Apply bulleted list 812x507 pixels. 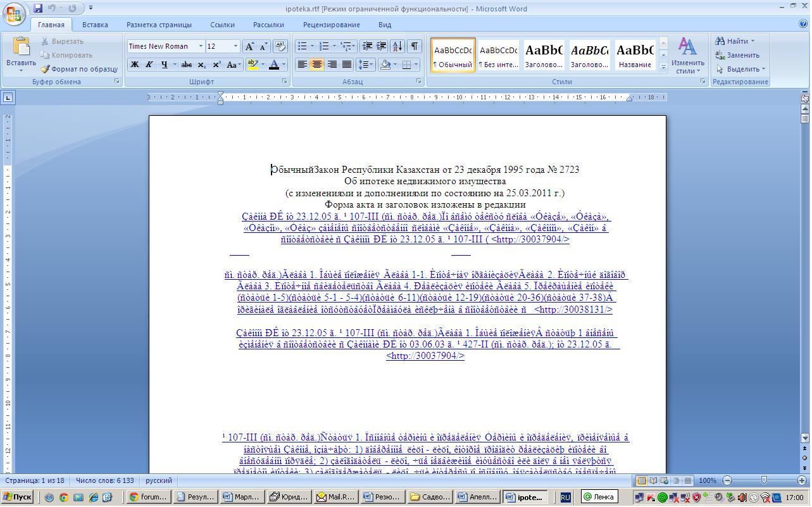(x=302, y=46)
